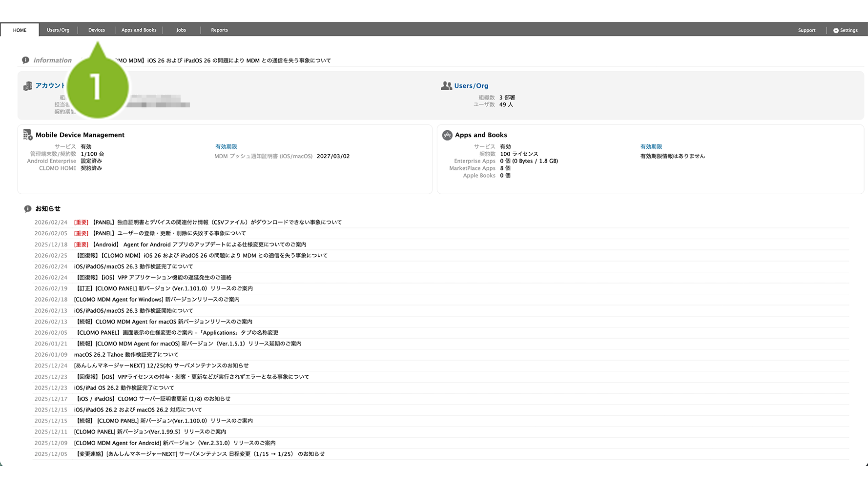
Task: Click the Settings gear icon
Action: click(836, 30)
